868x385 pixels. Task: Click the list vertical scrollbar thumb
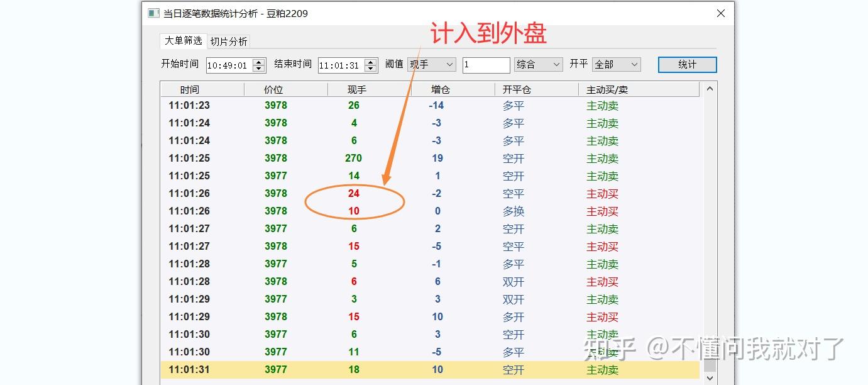click(x=710, y=365)
